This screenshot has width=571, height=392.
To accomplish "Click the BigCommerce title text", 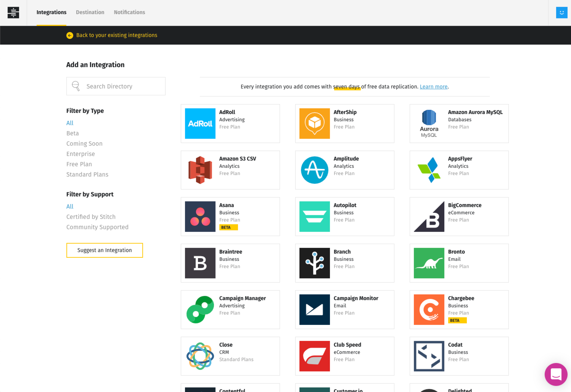I will click(x=465, y=205).
